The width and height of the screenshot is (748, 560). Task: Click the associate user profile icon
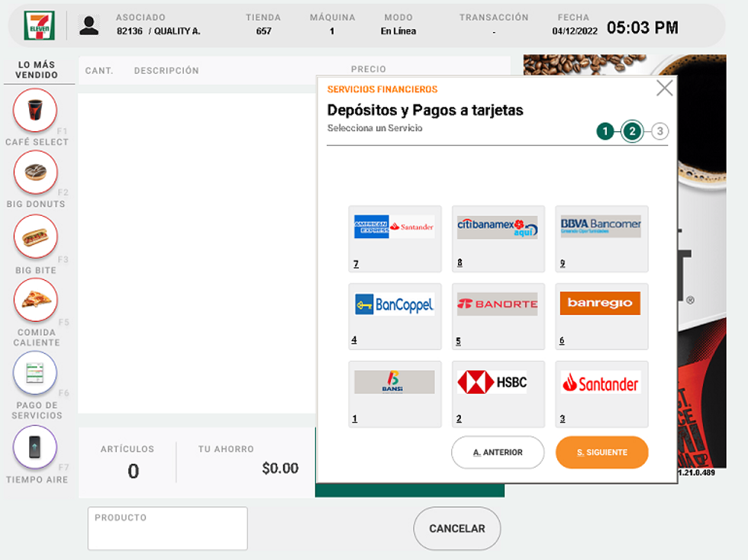[x=89, y=25]
